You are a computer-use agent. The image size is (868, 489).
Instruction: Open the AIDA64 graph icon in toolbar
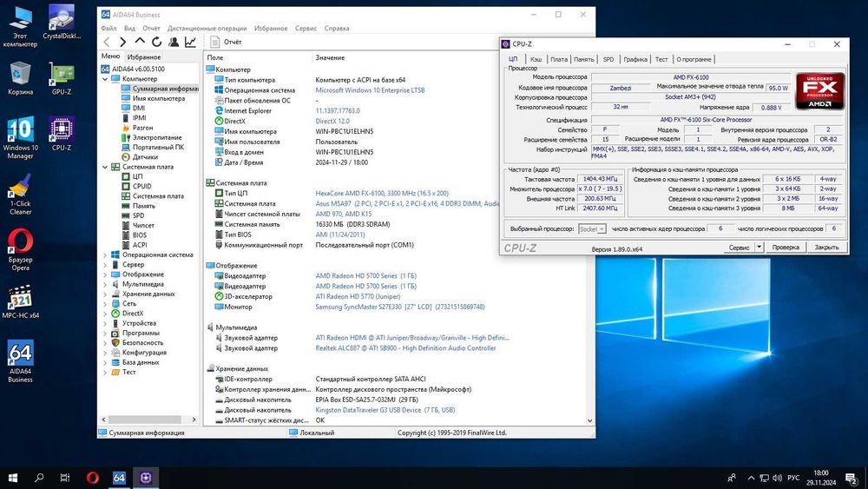(190, 42)
